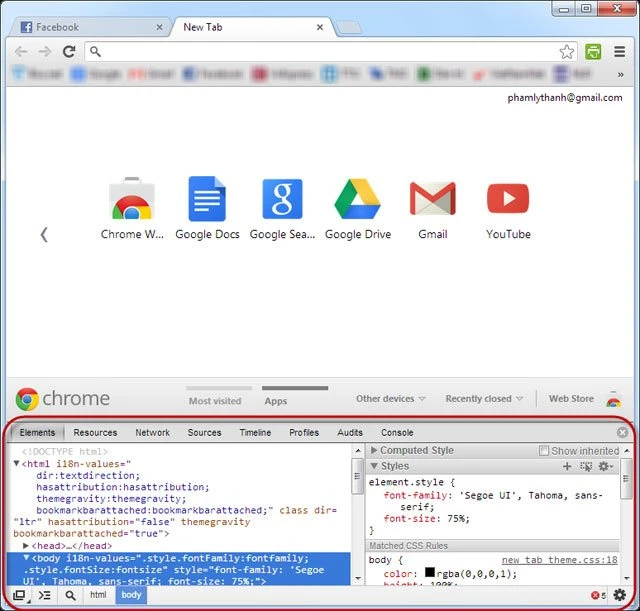Screen dimensions: 640x611
Task: Expand the head element node
Action: click(27, 546)
